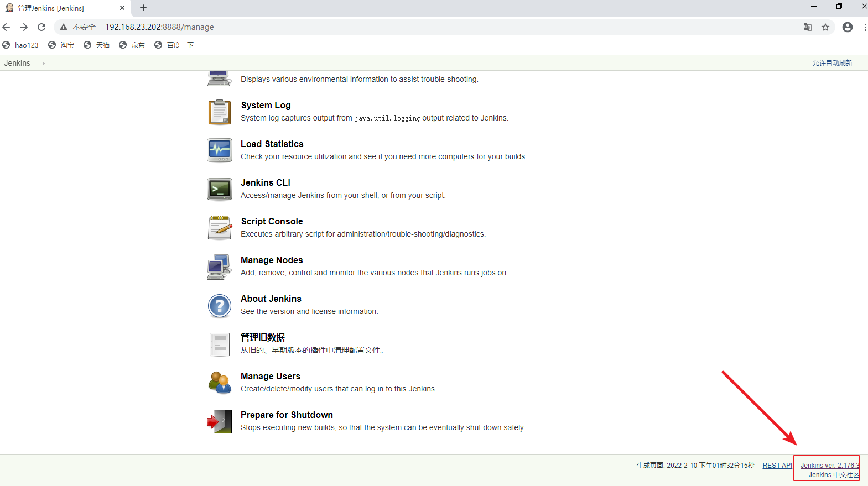The height and width of the screenshot is (486, 868).
Task: Open the Prepare for Shutdown heading link
Action: point(287,415)
